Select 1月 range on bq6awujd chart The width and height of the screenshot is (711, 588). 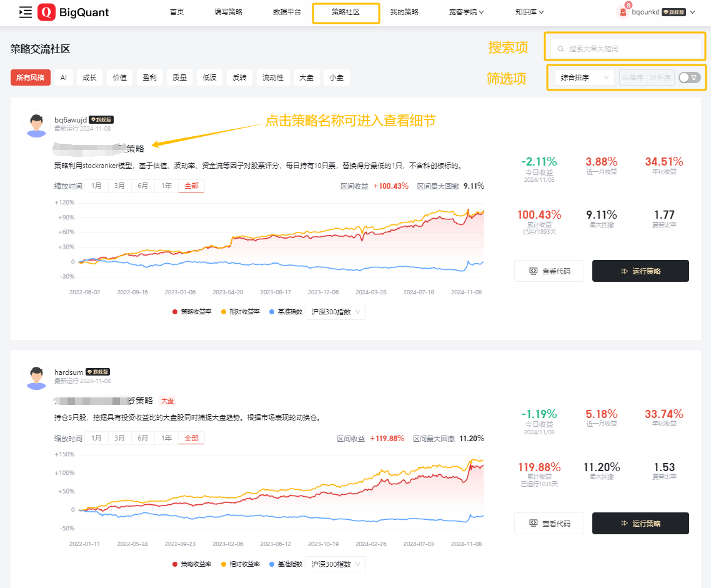[96, 186]
